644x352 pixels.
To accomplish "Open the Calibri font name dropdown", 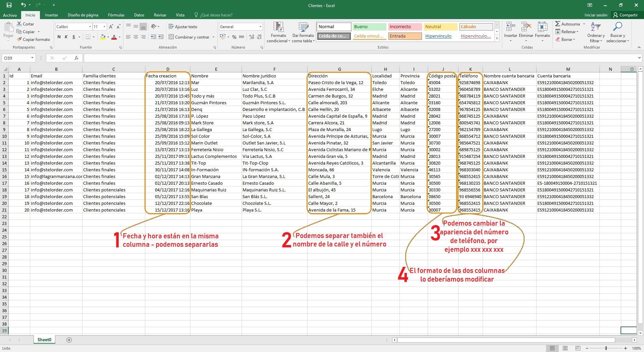I will pyautogui.click(x=90, y=26).
